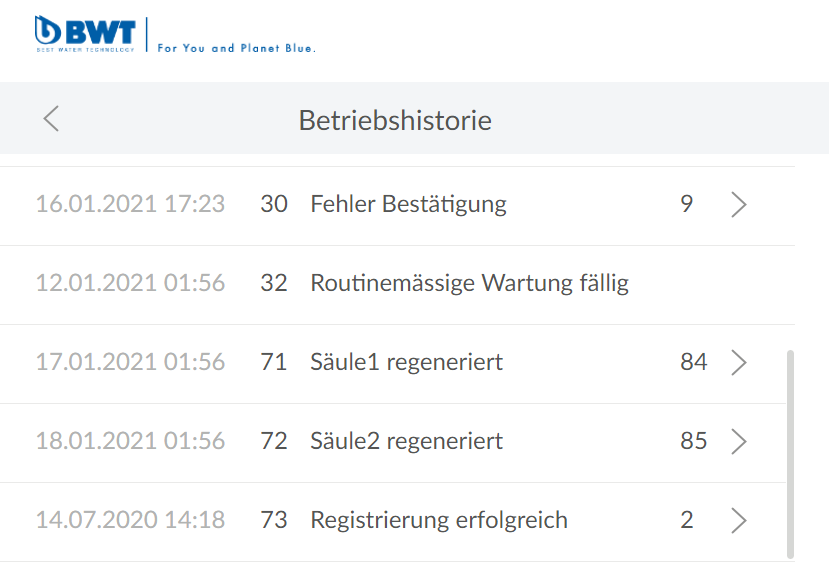Click the For You and Planet Blue slogan

pyautogui.click(x=237, y=47)
